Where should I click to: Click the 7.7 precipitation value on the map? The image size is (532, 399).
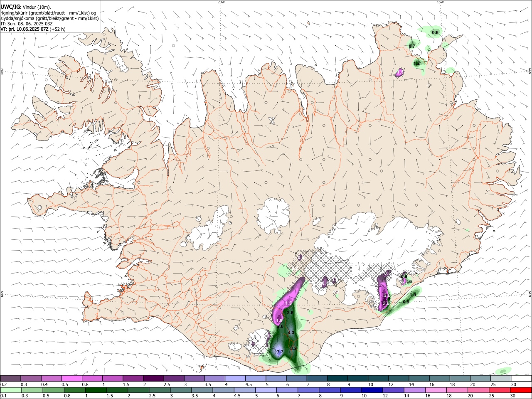point(280,352)
